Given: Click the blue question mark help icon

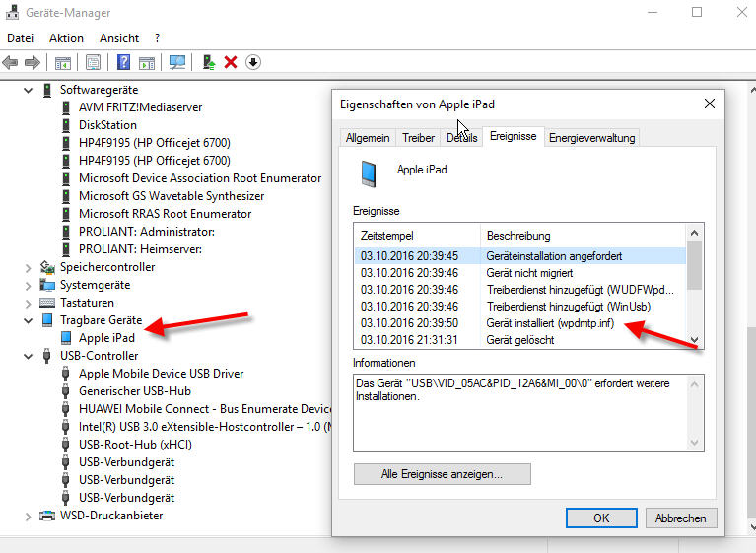Looking at the screenshot, I should [x=124, y=62].
